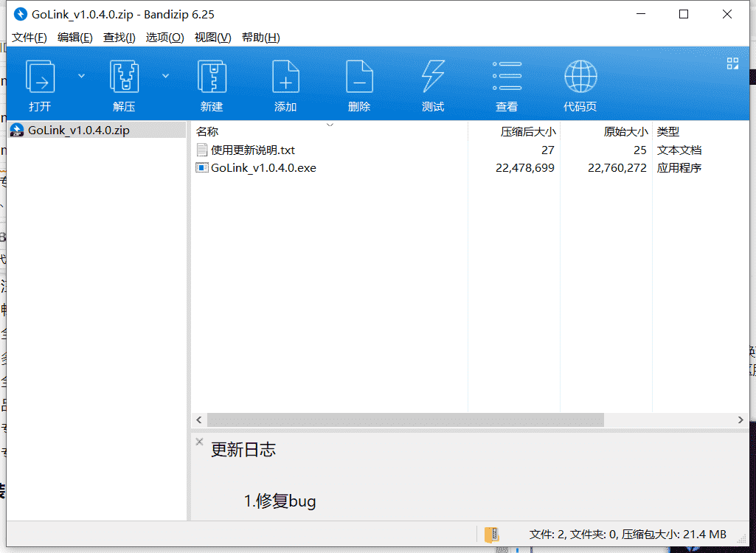
Task: Close the archive comment panel
Action: pyautogui.click(x=199, y=442)
